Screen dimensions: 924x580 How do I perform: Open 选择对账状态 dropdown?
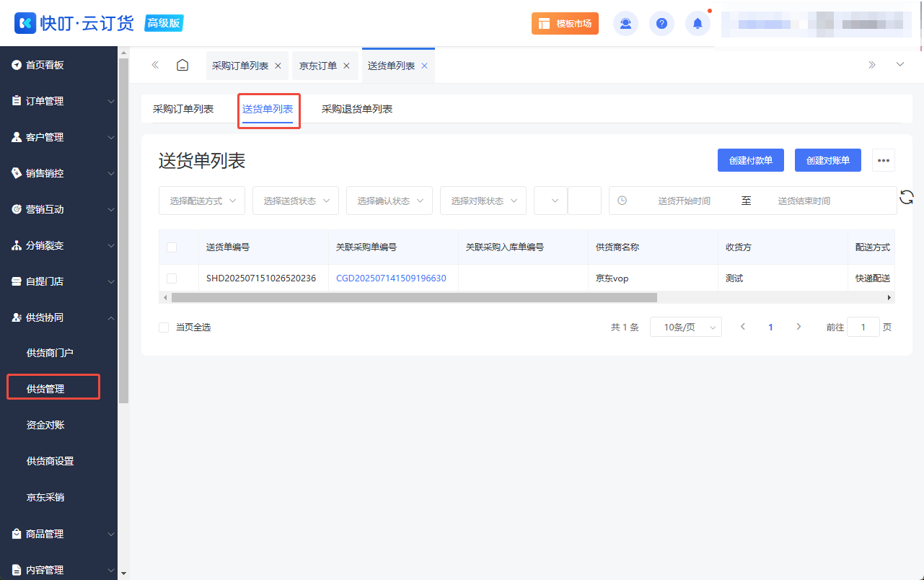483,201
